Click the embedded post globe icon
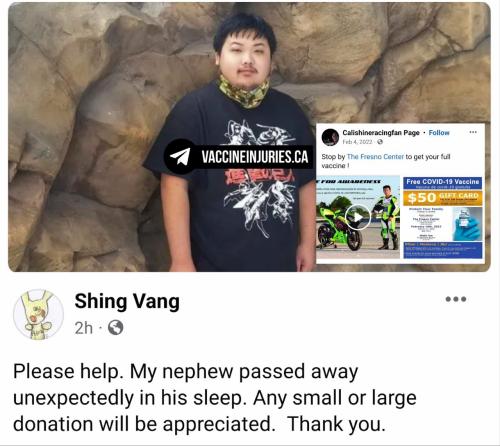Viewport: 500px width, 446px height. click(380, 142)
